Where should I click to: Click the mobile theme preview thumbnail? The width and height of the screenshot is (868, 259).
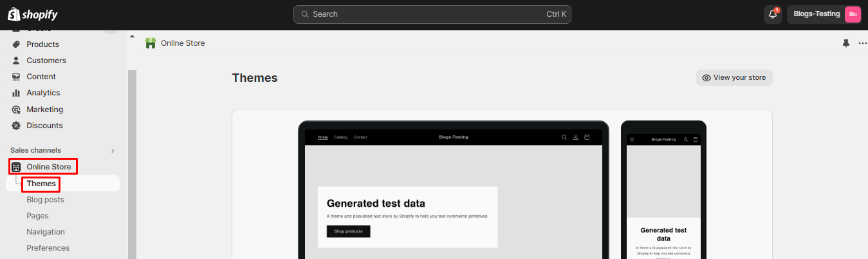point(663,190)
